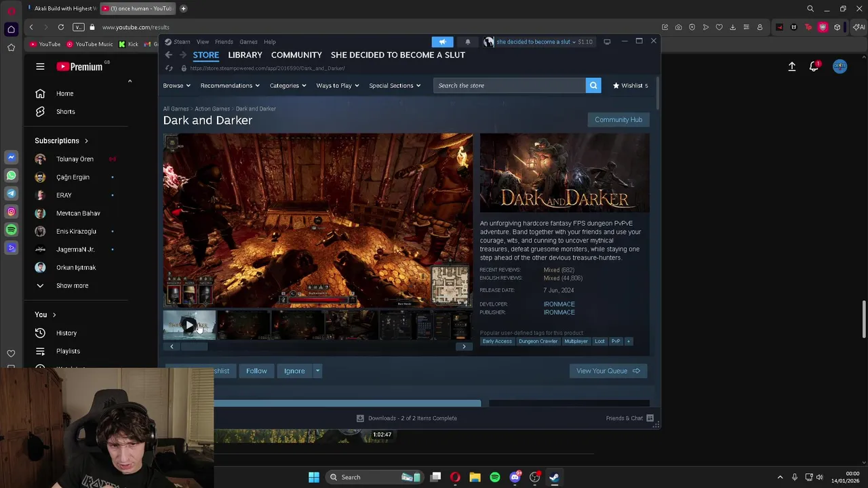
Task: Open the Help menu in Steam
Action: (270, 42)
